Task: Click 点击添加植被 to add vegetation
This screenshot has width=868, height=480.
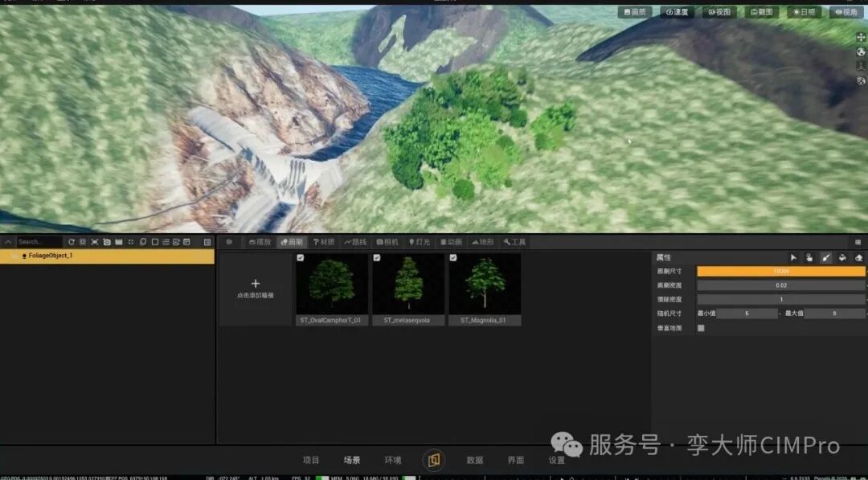Action: (256, 289)
